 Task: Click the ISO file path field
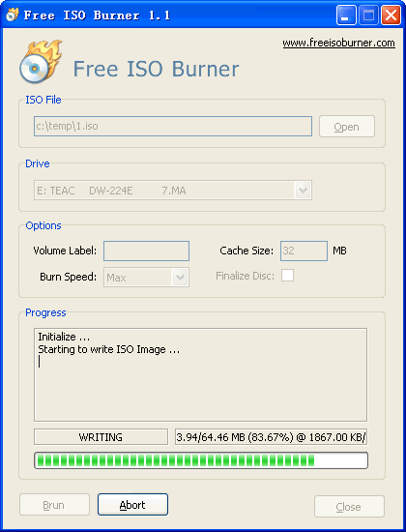point(173,126)
